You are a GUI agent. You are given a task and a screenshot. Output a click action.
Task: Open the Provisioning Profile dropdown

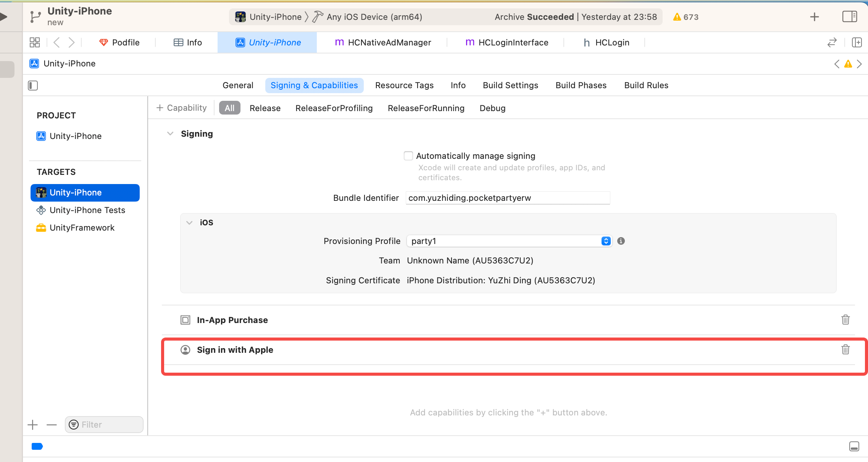(x=509, y=241)
